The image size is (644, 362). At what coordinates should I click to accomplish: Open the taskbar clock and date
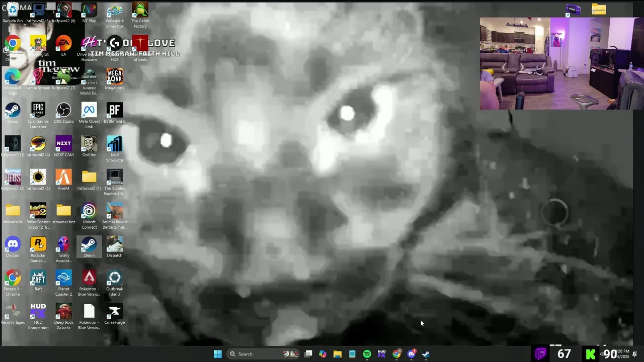point(622,354)
